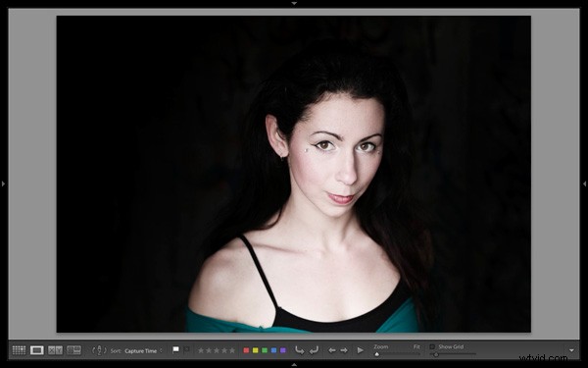The image size is (588, 368).
Task: Set photo as rejected flag
Action: (186, 349)
